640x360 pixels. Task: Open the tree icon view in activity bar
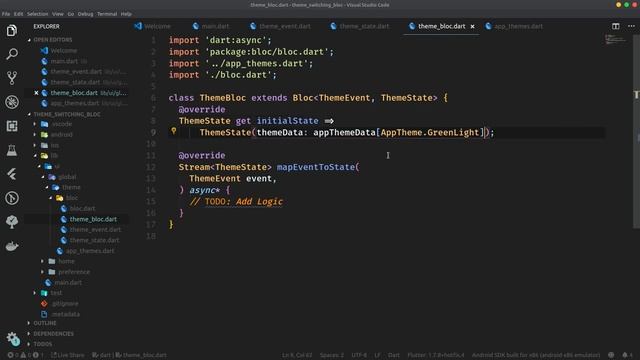tap(12, 222)
